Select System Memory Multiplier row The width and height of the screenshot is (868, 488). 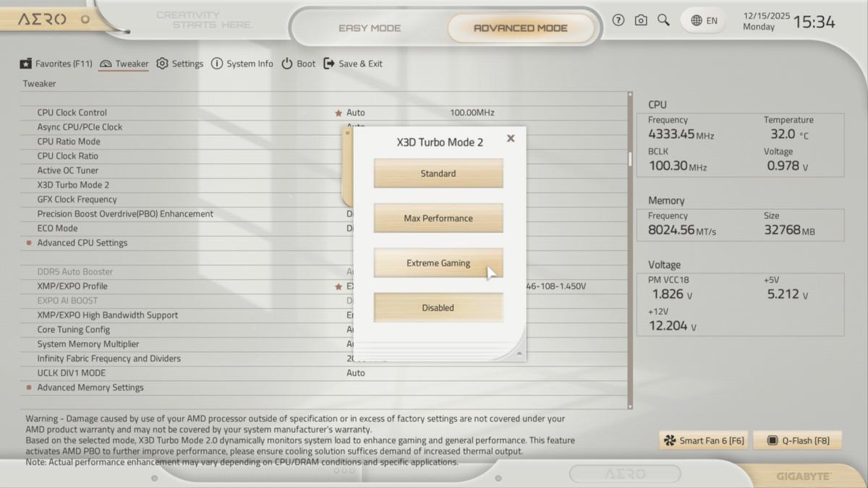324,344
